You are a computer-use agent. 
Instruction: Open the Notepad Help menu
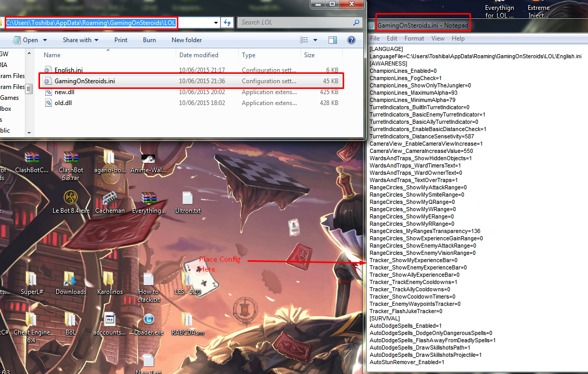tap(458, 38)
